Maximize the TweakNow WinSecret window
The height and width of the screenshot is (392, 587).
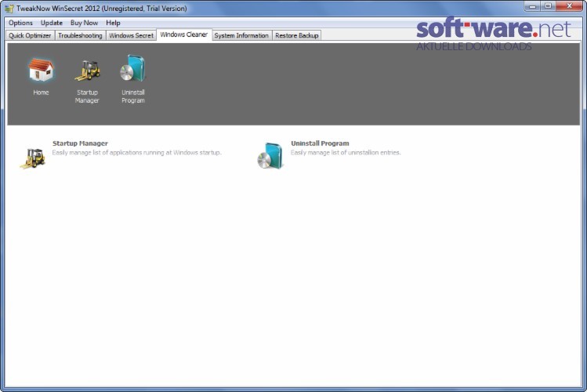coord(548,6)
